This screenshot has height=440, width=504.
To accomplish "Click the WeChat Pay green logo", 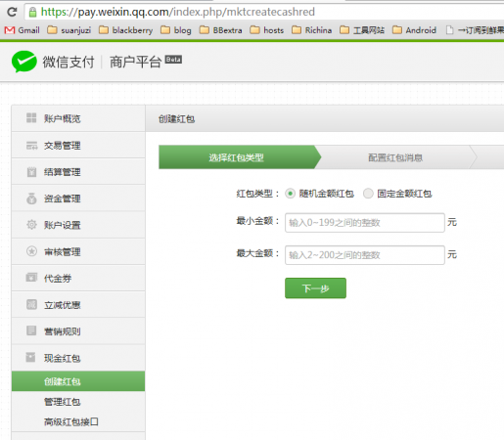I will 24,62.
